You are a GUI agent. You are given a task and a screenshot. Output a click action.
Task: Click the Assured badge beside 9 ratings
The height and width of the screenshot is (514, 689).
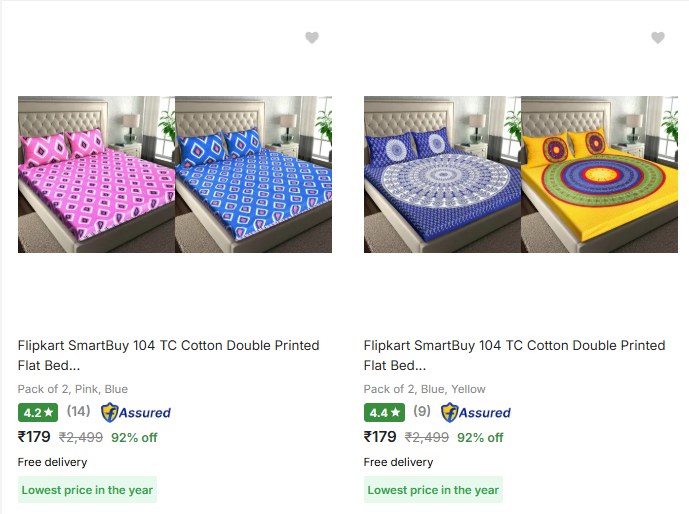(x=476, y=412)
